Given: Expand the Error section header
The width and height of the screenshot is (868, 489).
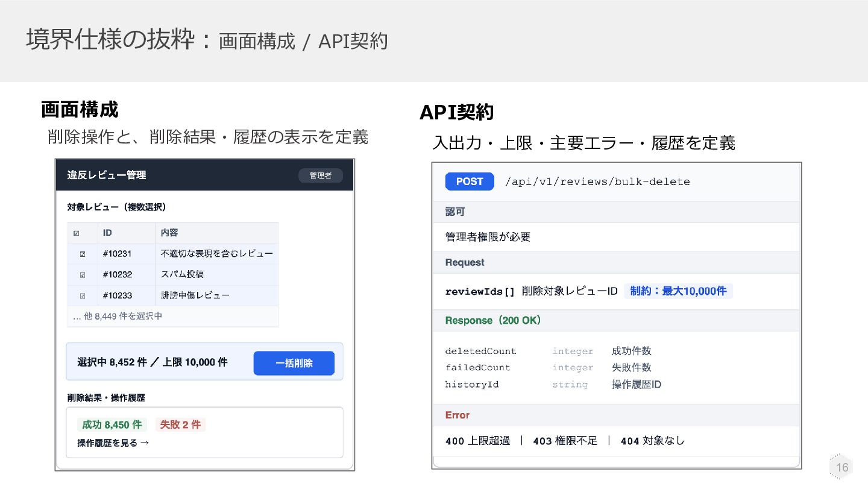Looking at the screenshot, I should tap(616, 415).
